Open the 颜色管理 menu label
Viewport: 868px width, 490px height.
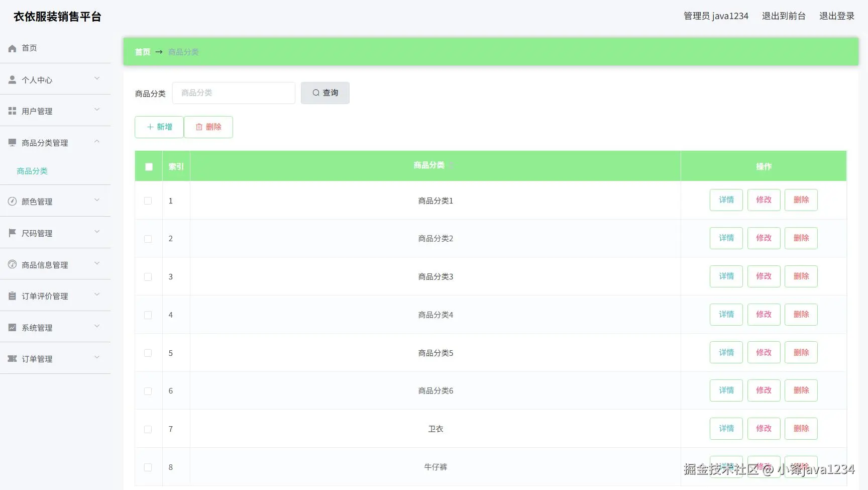click(x=37, y=202)
